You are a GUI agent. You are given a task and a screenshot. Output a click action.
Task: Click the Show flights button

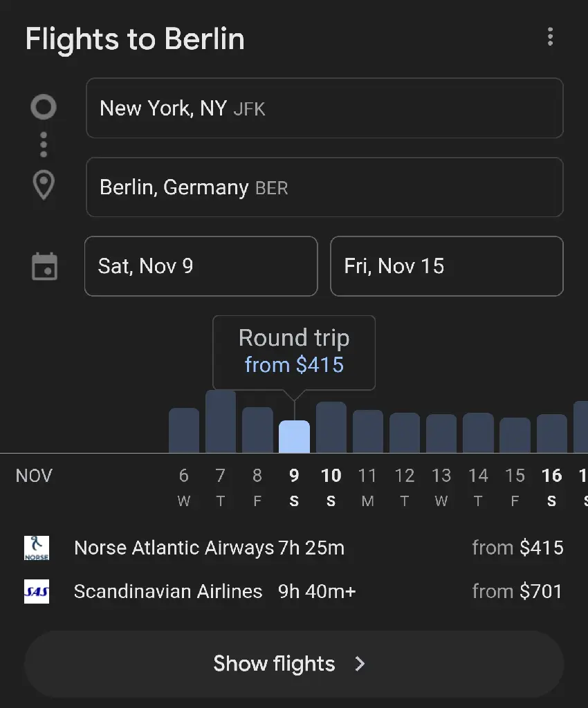point(294,664)
